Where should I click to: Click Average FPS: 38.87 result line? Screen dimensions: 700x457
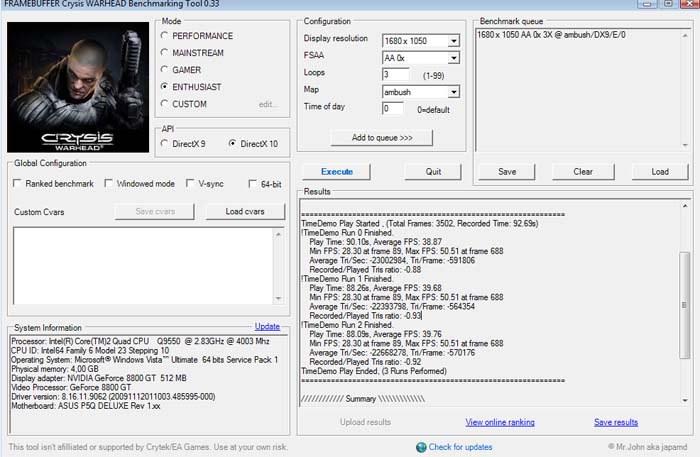click(376, 242)
